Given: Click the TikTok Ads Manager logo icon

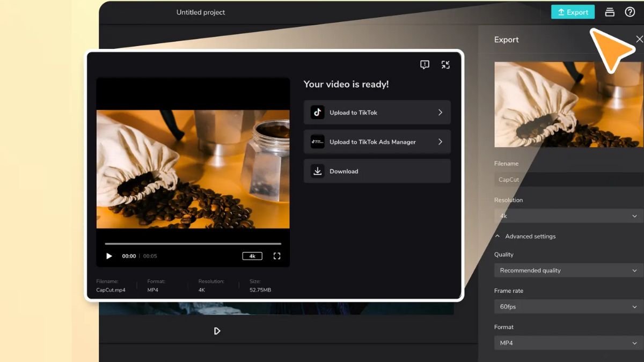Looking at the screenshot, I should click(x=318, y=142).
